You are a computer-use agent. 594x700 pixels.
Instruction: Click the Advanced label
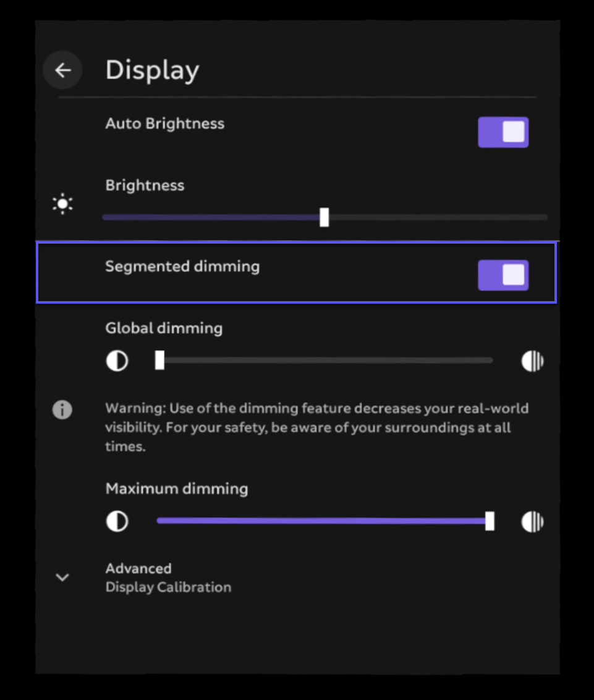click(x=138, y=568)
